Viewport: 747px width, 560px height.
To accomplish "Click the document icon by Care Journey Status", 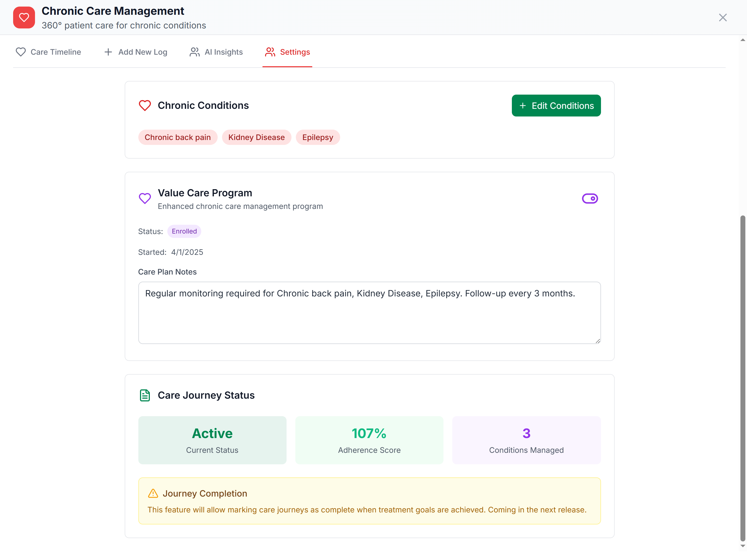I will (145, 395).
